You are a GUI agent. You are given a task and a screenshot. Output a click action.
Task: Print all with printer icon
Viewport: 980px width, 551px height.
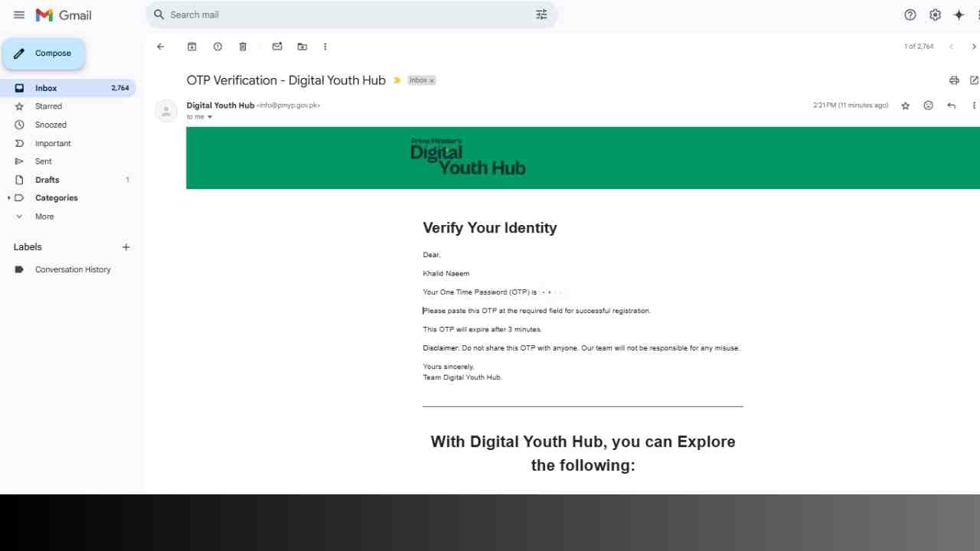point(954,80)
